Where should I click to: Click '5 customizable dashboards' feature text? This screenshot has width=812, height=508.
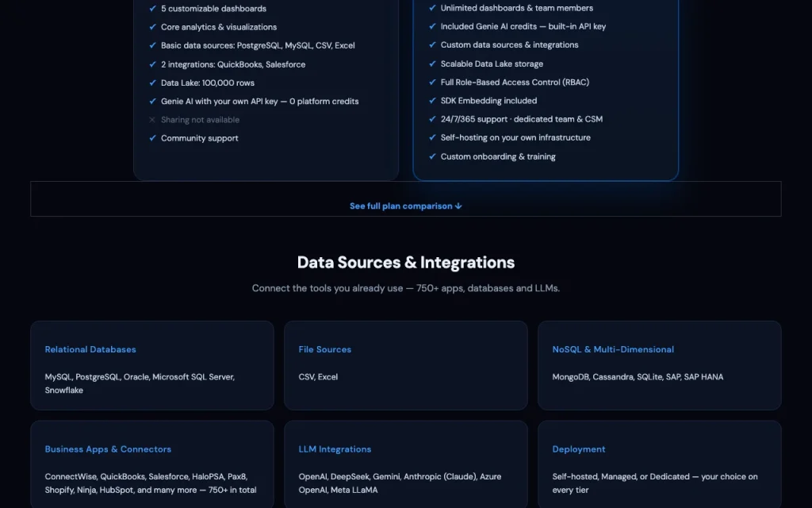213,8
